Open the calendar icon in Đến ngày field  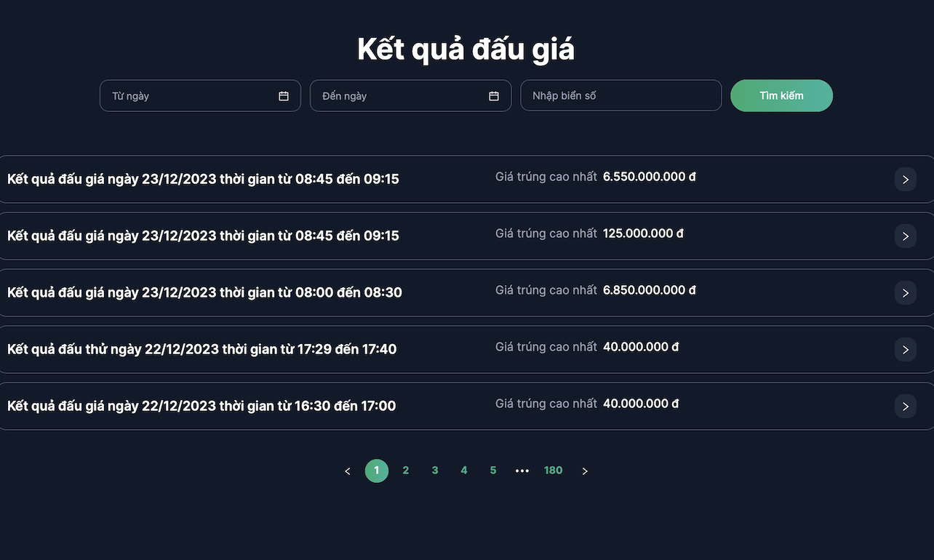[x=494, y=96]
